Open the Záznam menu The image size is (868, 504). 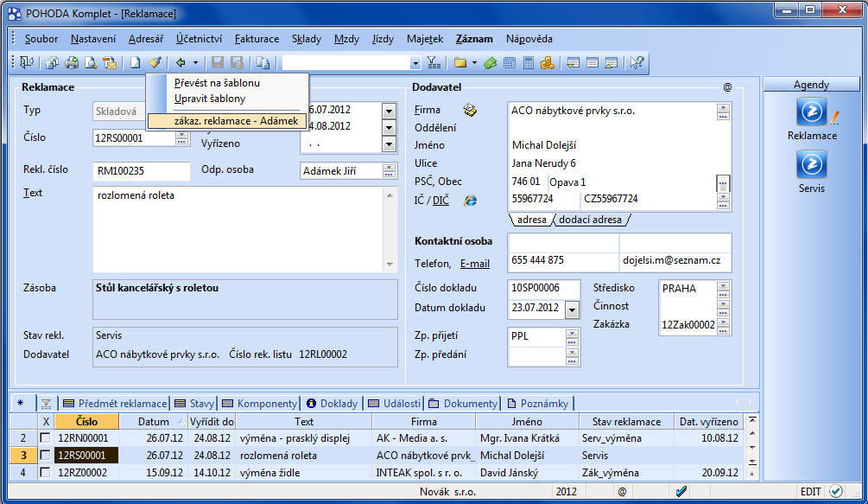pyautogui.click(x=474, y=39)
